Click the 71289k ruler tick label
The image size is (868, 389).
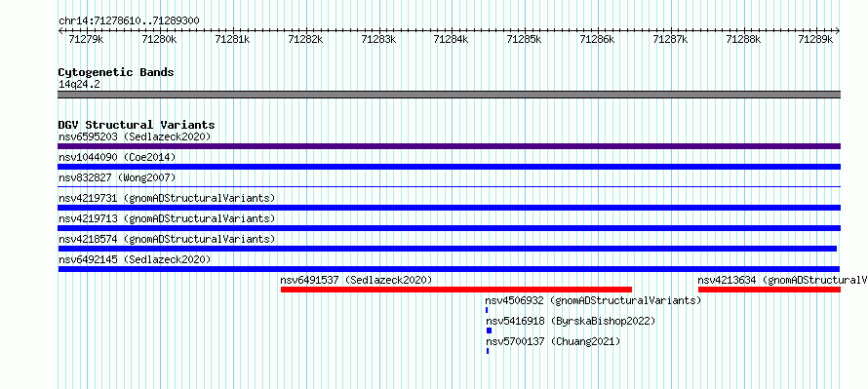pos(815,39)
